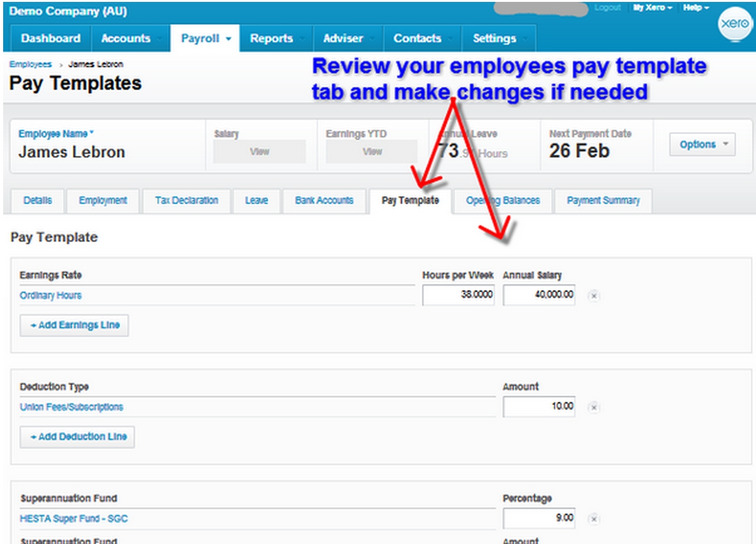
Task: Switch to the Tax Declaration tab
Action: point(186,201)
